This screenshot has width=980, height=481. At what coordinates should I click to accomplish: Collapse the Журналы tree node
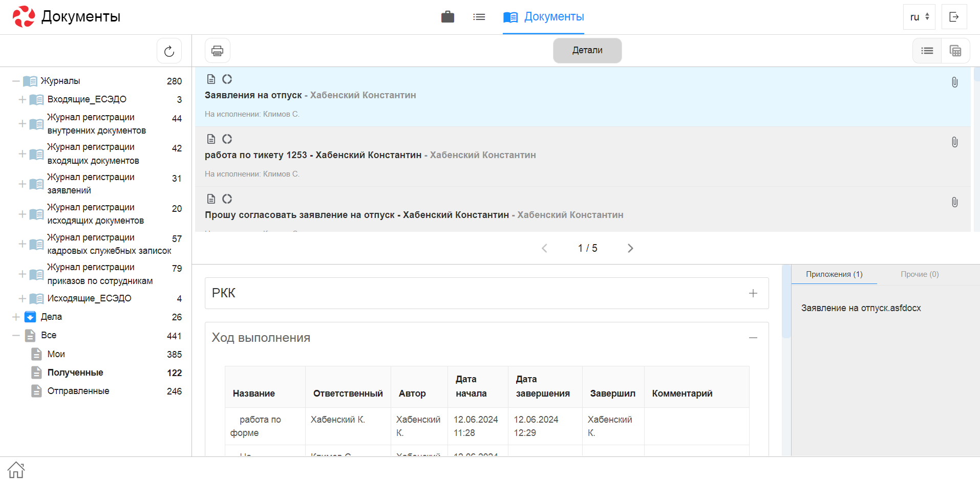coord(16,81)
